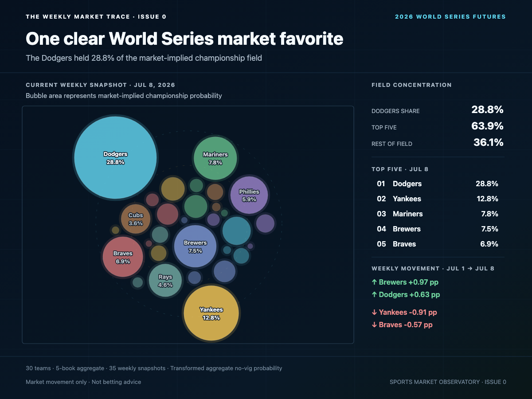Click '2026 WORLD SERIES FUTURES' label
The height and width of the screenshot is (399, 532).
click(x=450, y=17)
